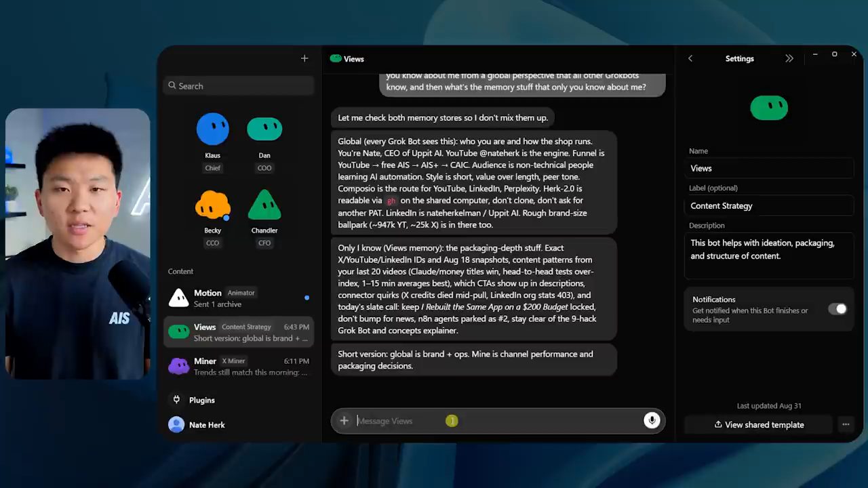Click the View shared template button

[759, 425]
